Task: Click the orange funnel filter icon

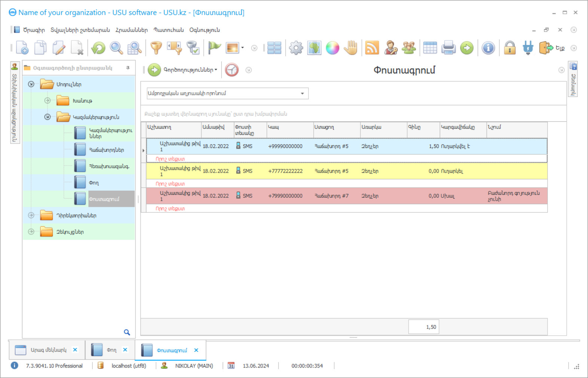Action: (x=156, y=48)
